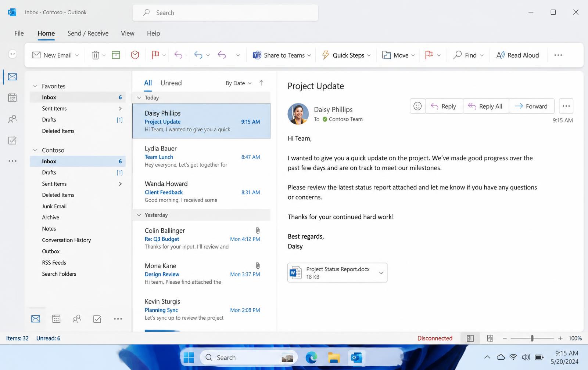Click the Reply button in reading pane
Screen dimensions: 588x370
pos(444,106)
